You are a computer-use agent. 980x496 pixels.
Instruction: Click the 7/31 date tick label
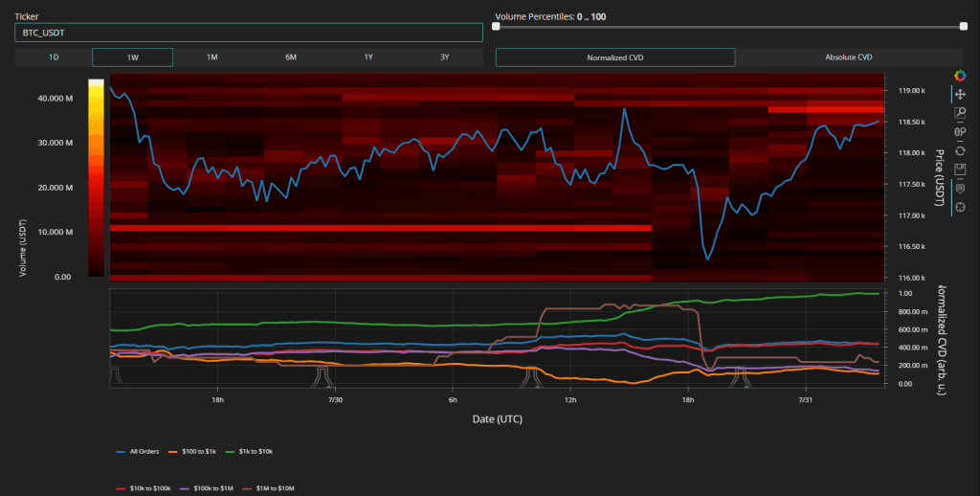pos(806,399)
